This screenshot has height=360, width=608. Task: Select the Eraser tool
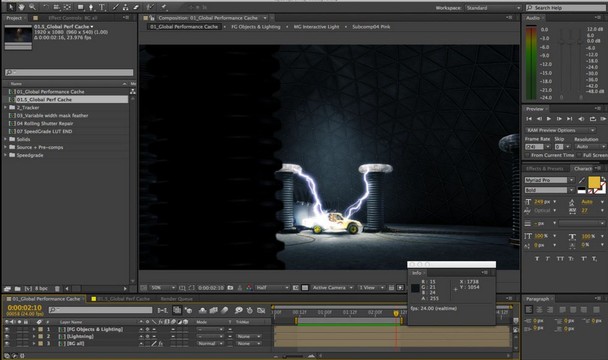(136, 7)
